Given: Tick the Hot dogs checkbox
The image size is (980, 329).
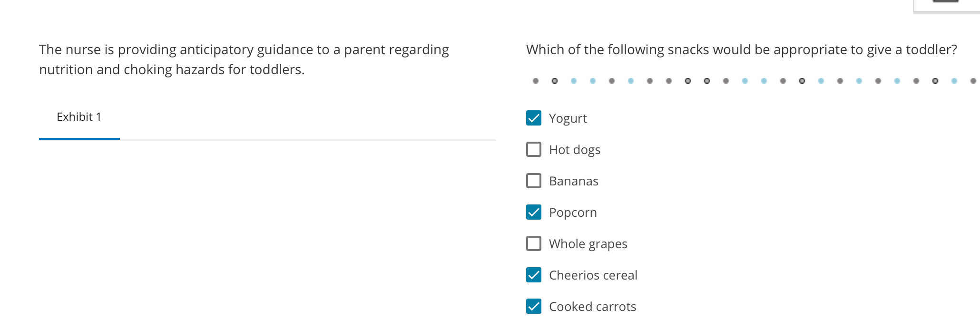Looking at the screenshot, I should click(534, 149).
